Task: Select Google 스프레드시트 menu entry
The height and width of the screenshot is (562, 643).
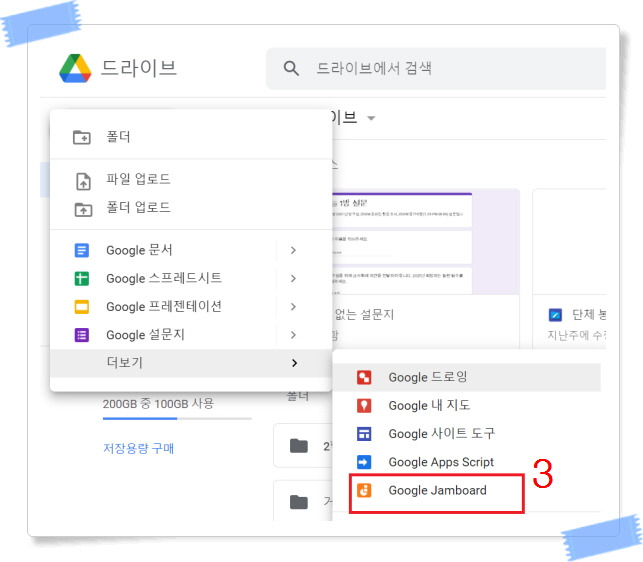Action: click(190, 279)
